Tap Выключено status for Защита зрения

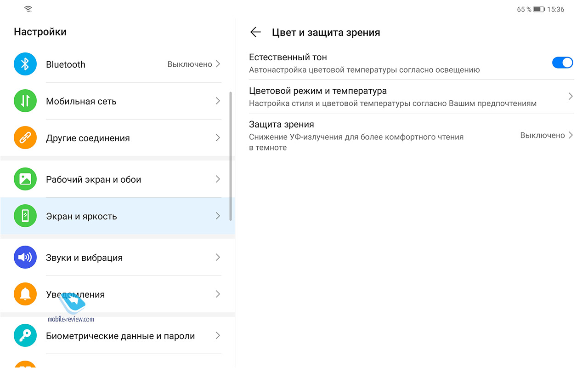543,135
